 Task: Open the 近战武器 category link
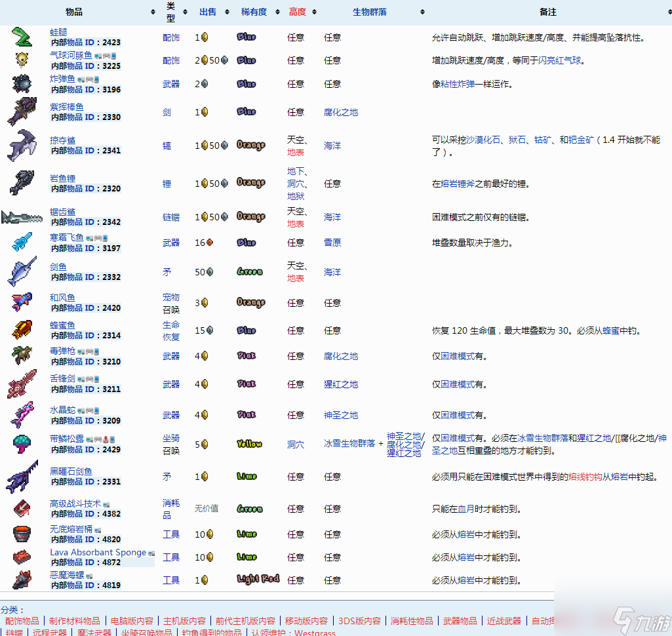pyautogui.click(x=504, y=621)
